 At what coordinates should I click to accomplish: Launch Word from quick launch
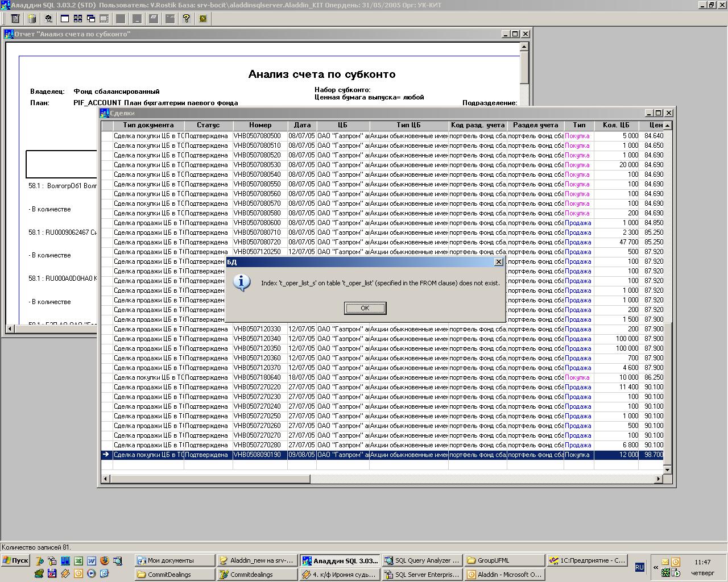pos(91,561)
